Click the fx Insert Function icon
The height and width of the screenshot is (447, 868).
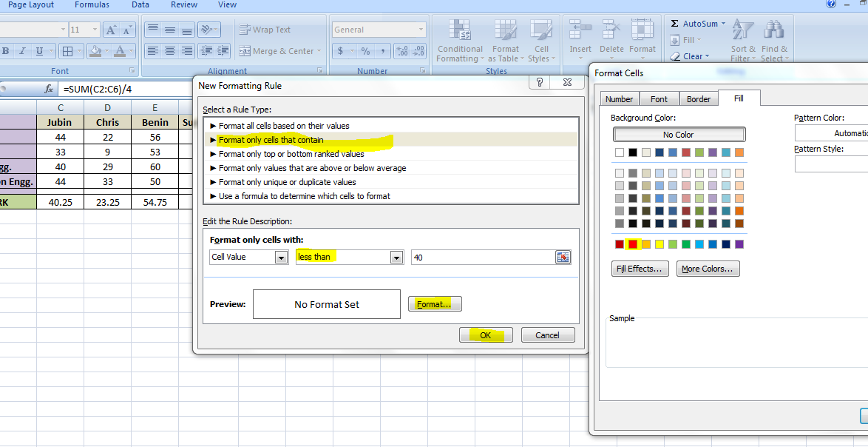click(x=49, y=89)
